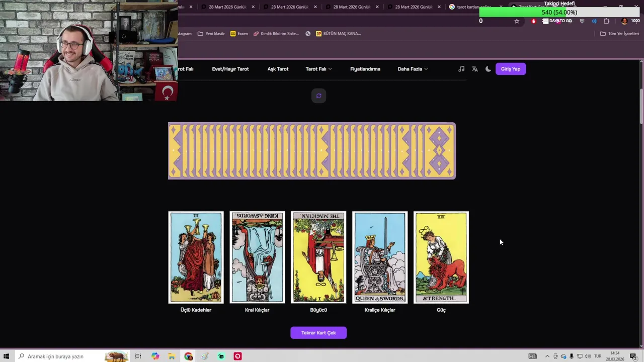Screen dimensions: 644x362
Task: Click the Giriş Yap button
Action: [x=511, y=69]
